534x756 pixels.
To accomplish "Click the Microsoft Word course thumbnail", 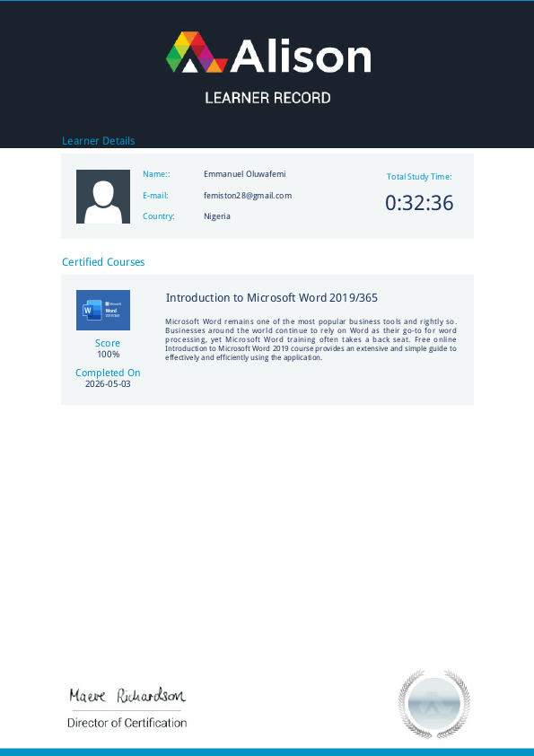I will [x=103, y=310].
